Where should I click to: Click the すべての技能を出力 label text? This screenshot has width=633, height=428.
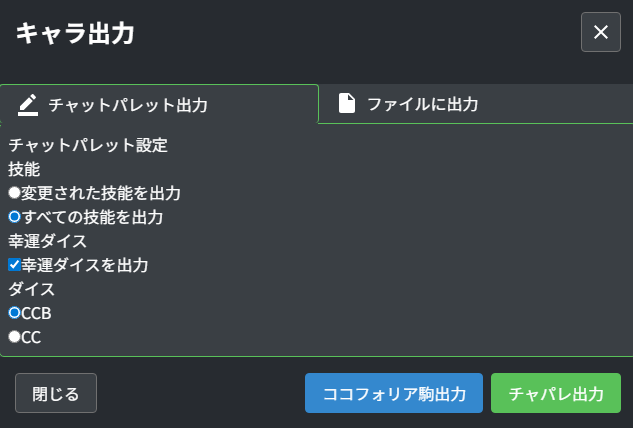click(x=92, y=217)
